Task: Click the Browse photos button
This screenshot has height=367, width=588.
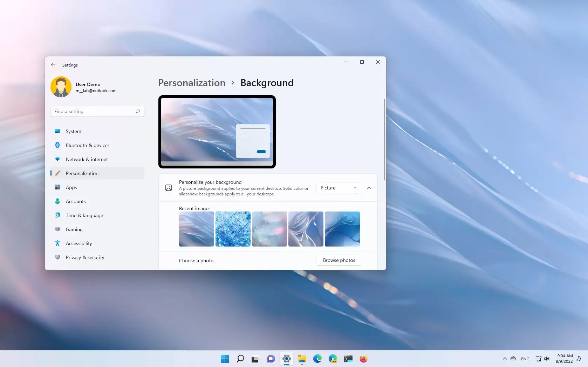Action: [339, 260]
